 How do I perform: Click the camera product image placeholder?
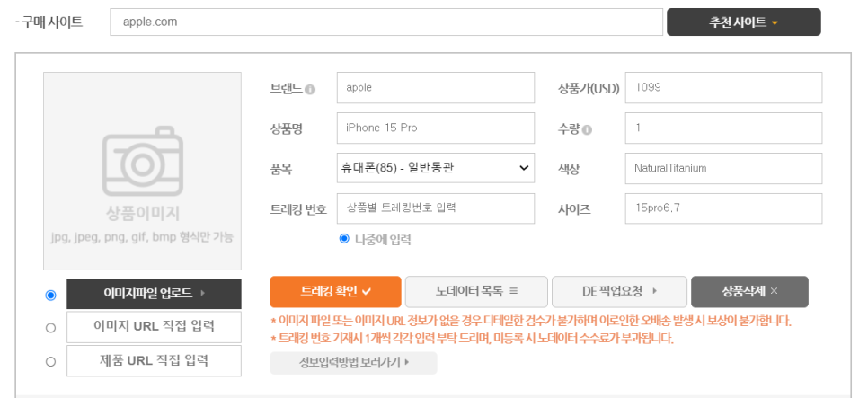tap(142, 171)
